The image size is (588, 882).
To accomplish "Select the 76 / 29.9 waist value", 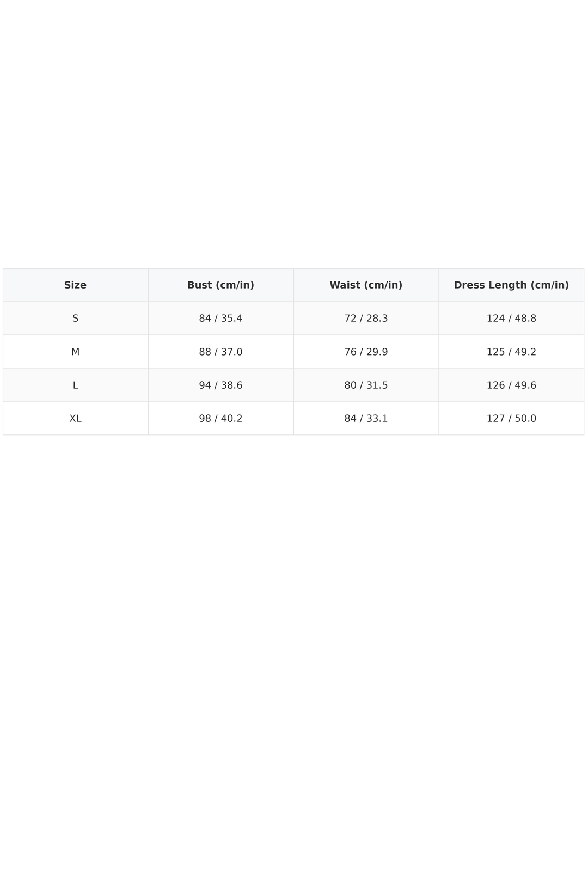I will click(366, 352).
